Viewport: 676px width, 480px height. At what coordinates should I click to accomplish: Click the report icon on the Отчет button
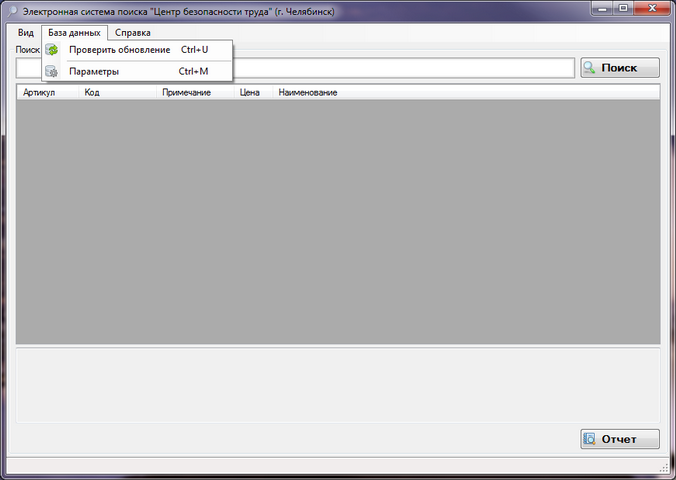coord(590,439)
